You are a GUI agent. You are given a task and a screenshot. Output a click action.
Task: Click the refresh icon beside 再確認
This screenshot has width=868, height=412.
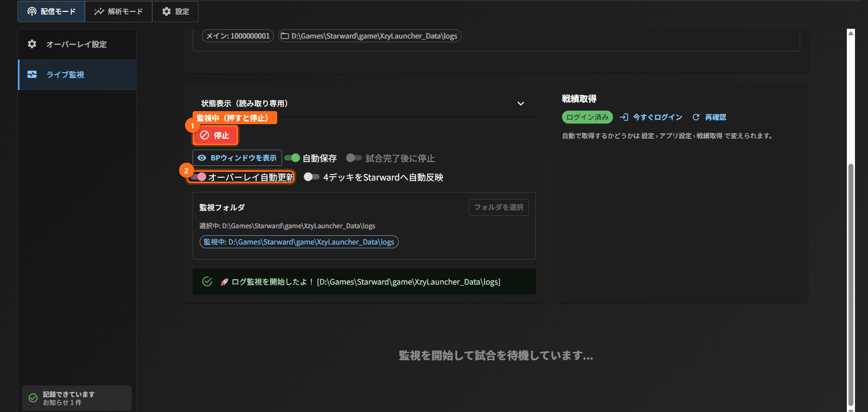[x=696, y=117]
